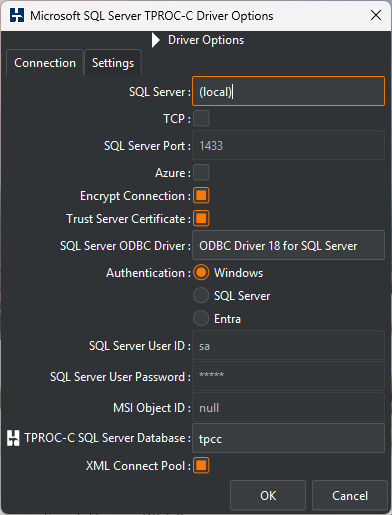Click the HammerDB logo in the title bar

click(x=17, y=15)
